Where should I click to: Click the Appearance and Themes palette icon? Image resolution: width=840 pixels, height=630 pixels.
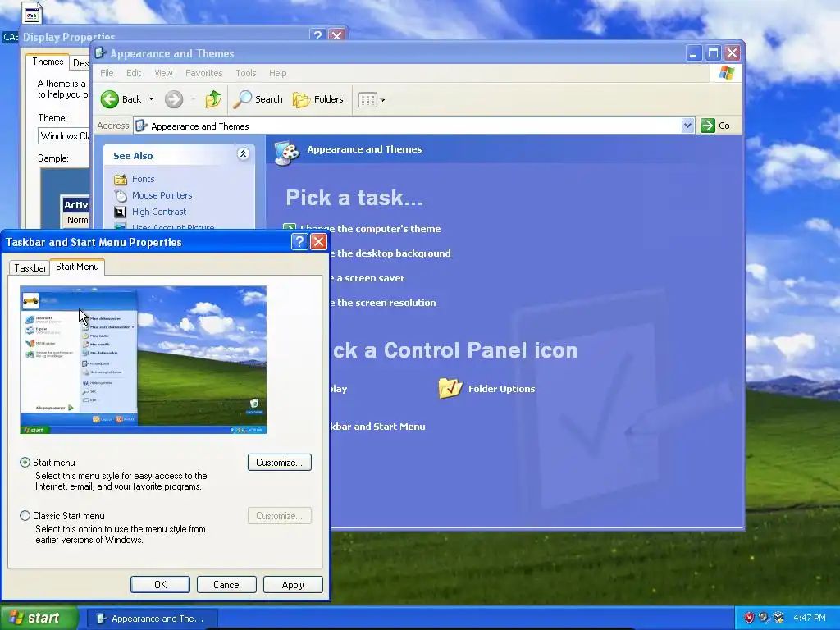(x=286, y=152)
